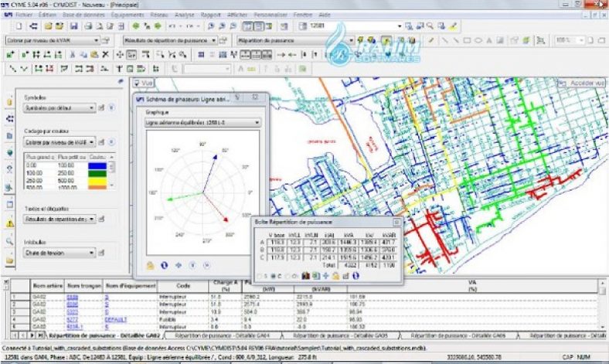Click the folder icon at sidebar bottom
This screenshot has width=609, height=364.
(x=10, y=260)
